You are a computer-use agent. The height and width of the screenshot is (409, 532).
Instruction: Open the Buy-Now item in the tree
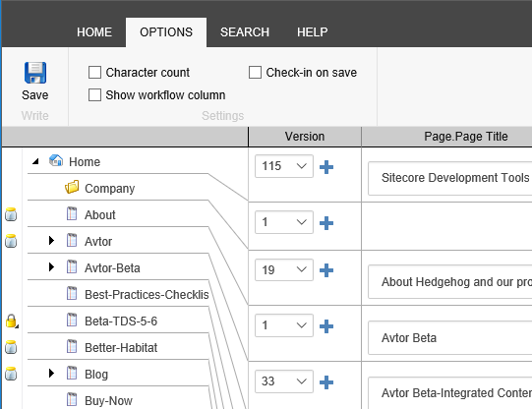pyautogui.click(x=108, y=401)
